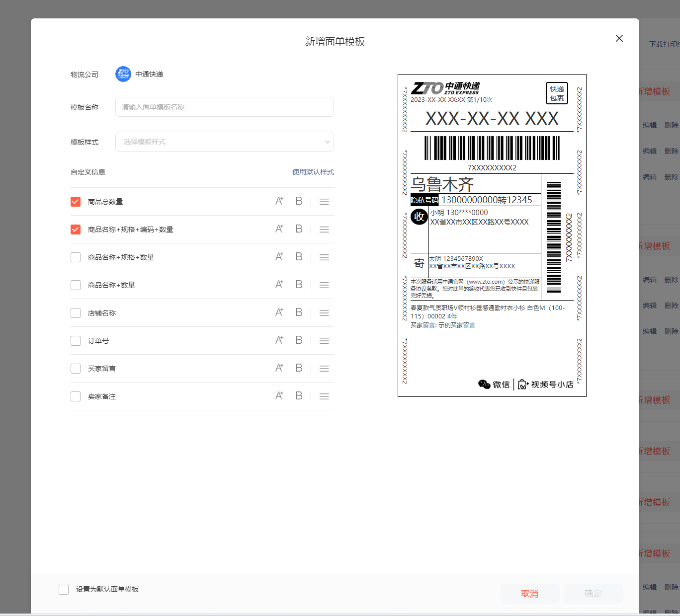The image size is (680, 616).
Task: Tick the 买家留言 checkbox
Action: click(76, 369)
